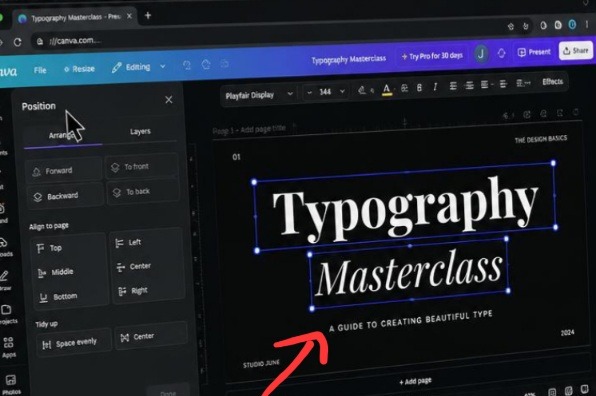The image size is (596, 396).
Task: Click Space evenly under Tidy up
Action: coord(74,343)
